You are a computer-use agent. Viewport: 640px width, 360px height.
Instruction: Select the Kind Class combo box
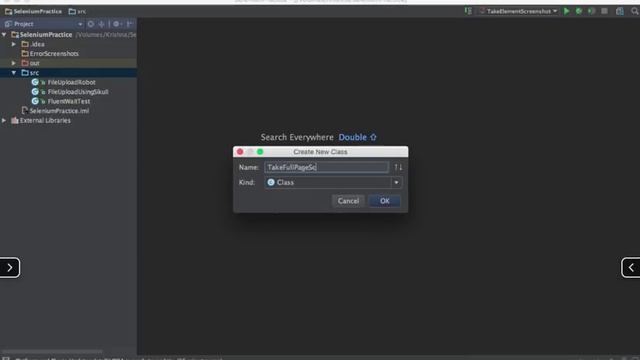coord(333,182)
